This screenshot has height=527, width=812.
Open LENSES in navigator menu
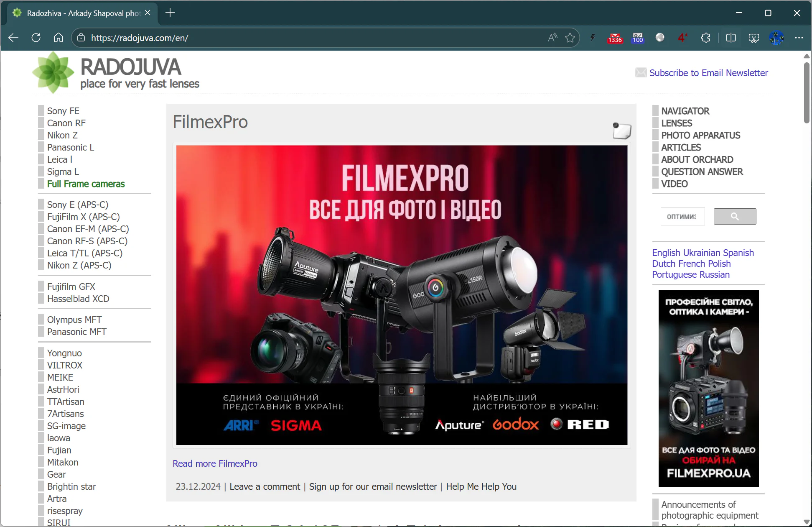[677, 123]
